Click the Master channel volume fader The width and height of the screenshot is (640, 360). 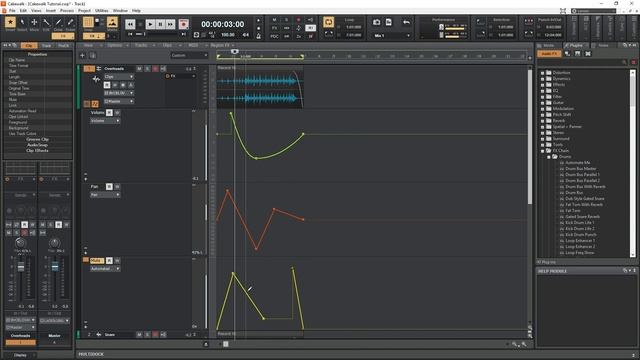(x=55, y=267)
